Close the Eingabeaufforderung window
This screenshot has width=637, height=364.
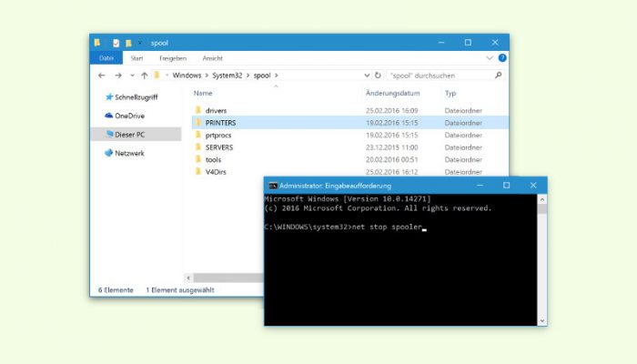click(533, 186)
